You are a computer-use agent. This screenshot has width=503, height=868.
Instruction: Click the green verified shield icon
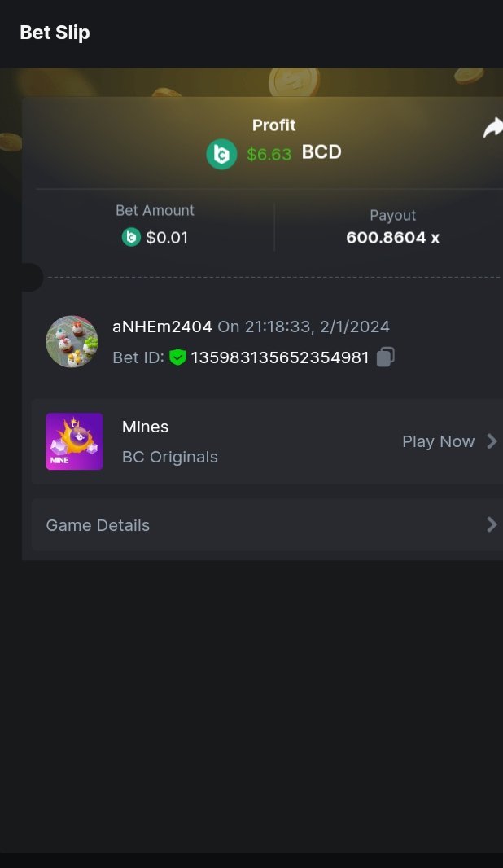point(178,357)
